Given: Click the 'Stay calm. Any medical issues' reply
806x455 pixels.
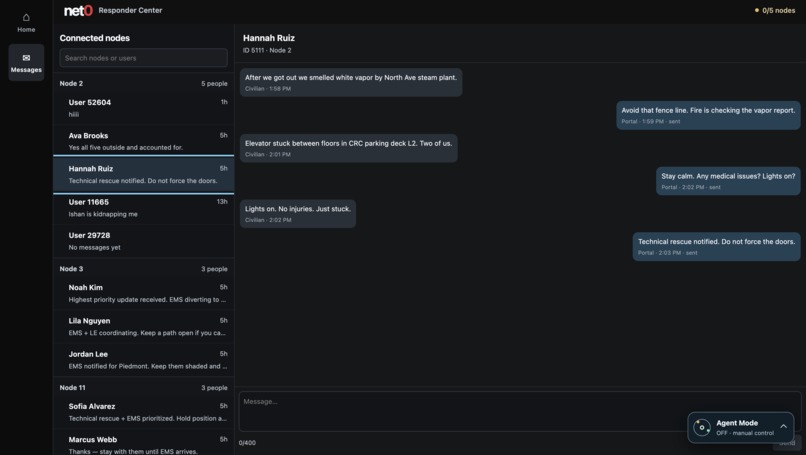Looking at the screenshot, I should pos(728,181).
